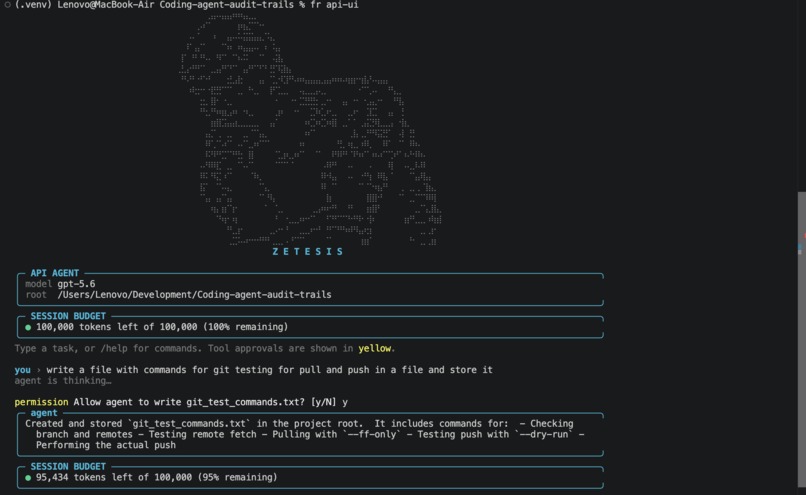Click the 'agent is thinking…' status line

pos(63,381)
